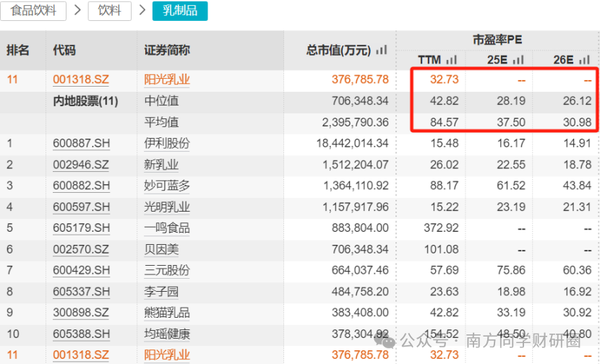The height and width of the screenshot is (364, 600).
Task: Open the 伊利股份 stock link
Action: tap(167, 144)
